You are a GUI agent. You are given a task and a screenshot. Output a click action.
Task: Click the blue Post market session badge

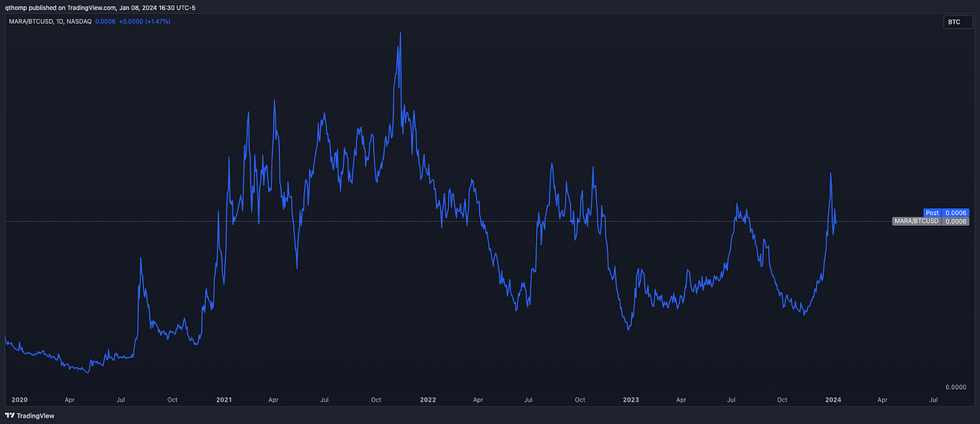tap(932, 213)
